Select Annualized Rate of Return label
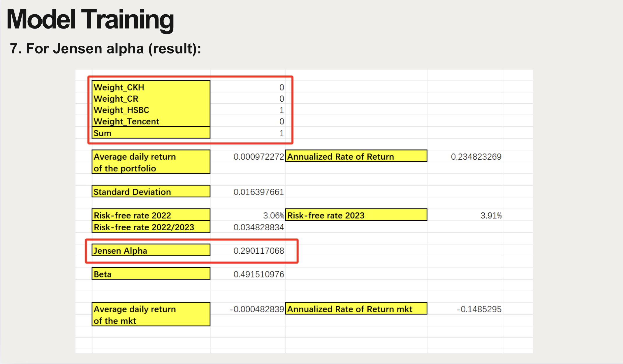 click(356, 156)
